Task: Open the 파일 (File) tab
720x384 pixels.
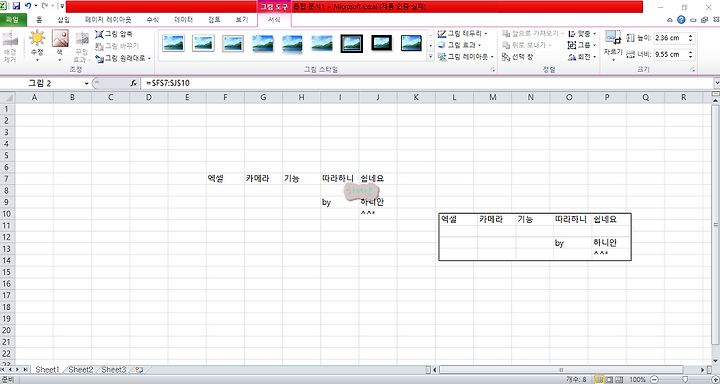Action: click(x=13, y=20)
